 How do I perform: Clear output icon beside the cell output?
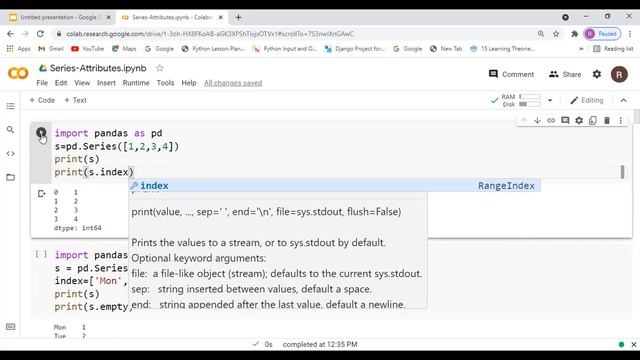[x=41, y=193]
